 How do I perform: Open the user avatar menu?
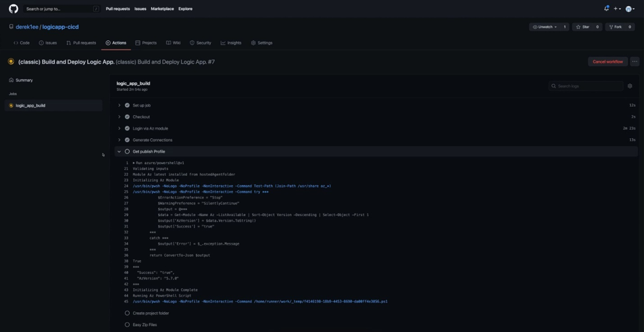[x=629, y=9]
